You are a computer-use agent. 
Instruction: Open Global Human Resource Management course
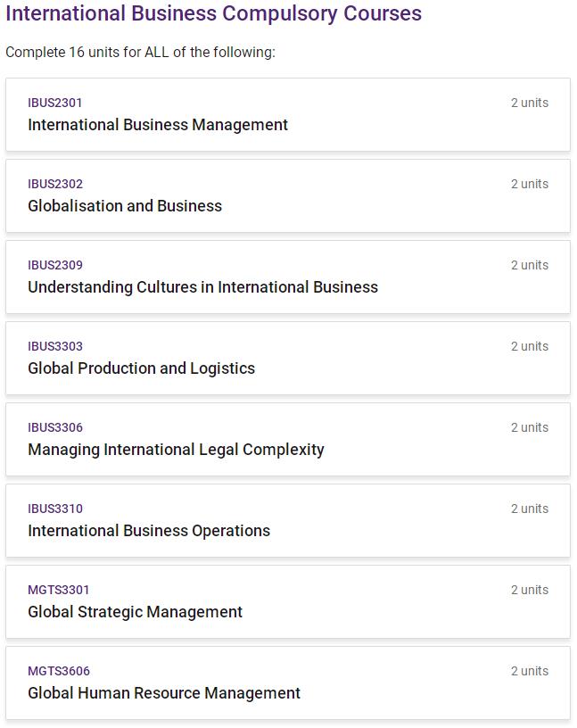pyautogui.click(x=164, y=693)
